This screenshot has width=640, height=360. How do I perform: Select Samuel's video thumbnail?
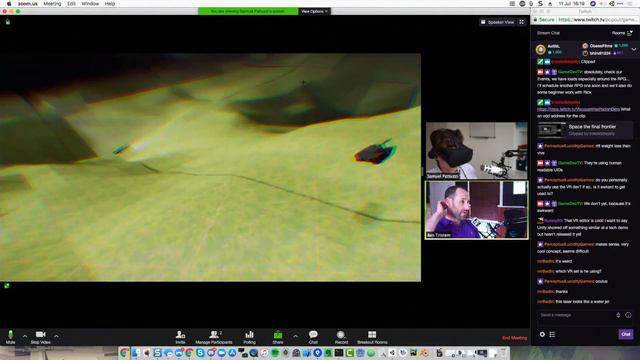click(x=476, y=151)
